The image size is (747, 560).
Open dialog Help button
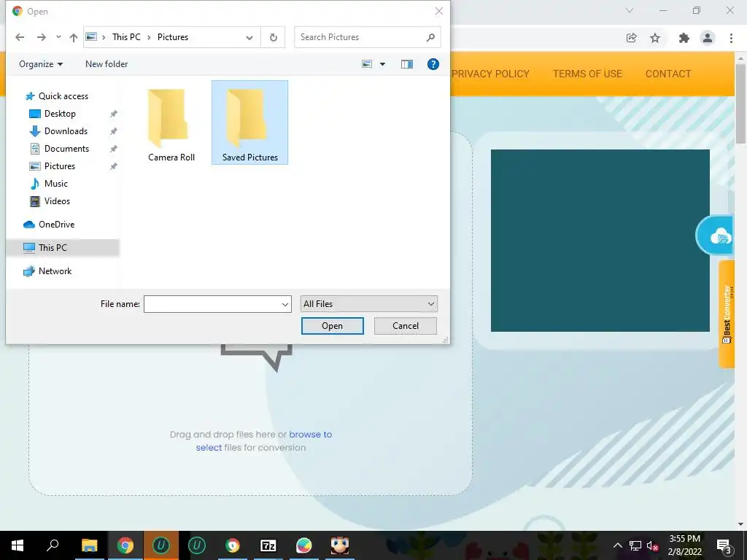coord(433,64)
